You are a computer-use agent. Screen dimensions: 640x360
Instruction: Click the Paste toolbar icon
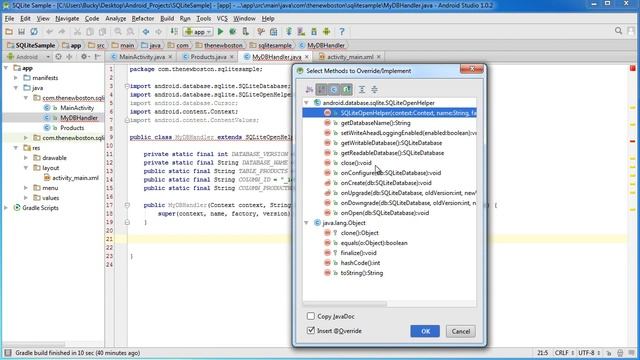coord(102,31)
